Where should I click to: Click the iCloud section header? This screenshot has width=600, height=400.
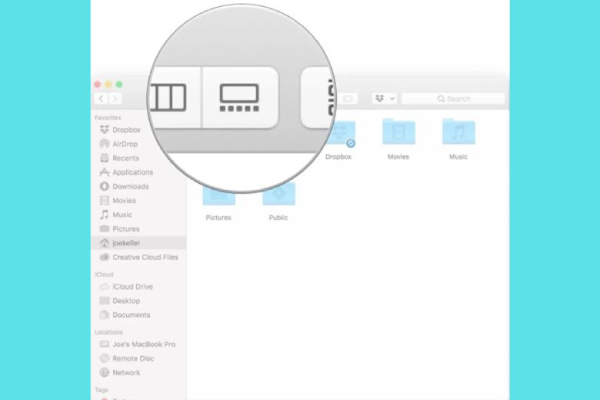pyautogui.click(x=104, y=274)
